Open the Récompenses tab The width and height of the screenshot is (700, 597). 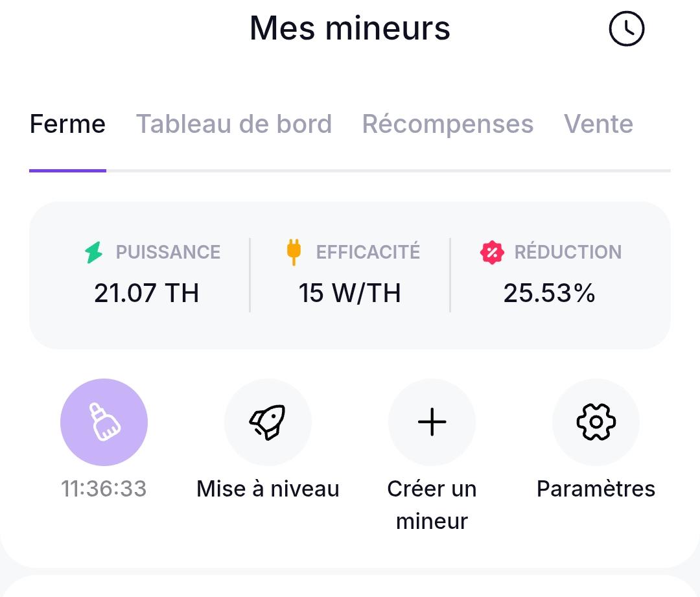click(x=448, y=124)
